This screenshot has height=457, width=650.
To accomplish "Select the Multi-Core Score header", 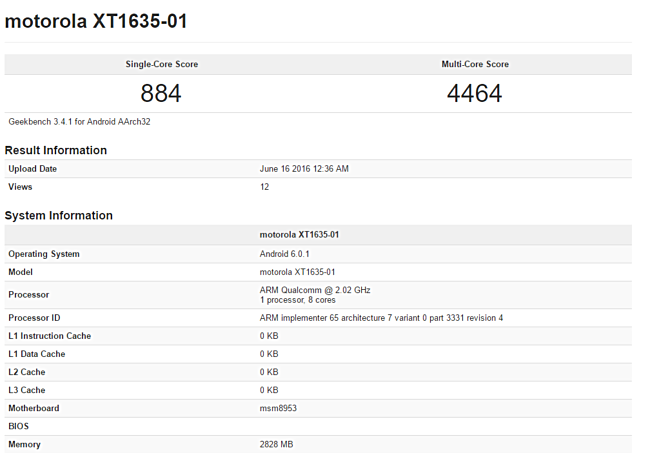I will click(475, 64).
